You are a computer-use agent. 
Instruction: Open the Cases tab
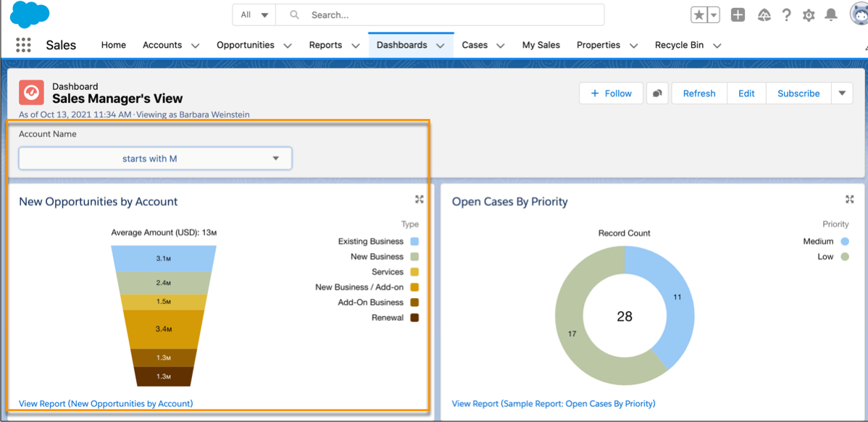475,45
